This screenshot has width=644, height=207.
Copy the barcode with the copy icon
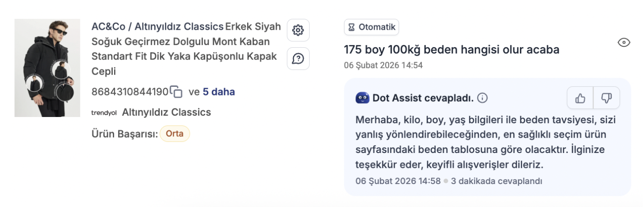(x=176, y=92)
